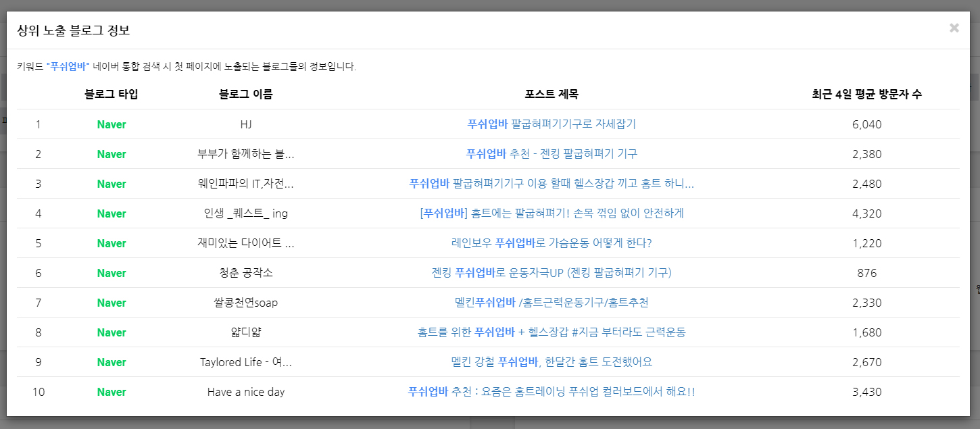Image resolution: width=980 pixels, height=429 pixels.
Task: Open post about 푸쉬업 컬러보드 홈트레이닝
Action: (552, 392)
